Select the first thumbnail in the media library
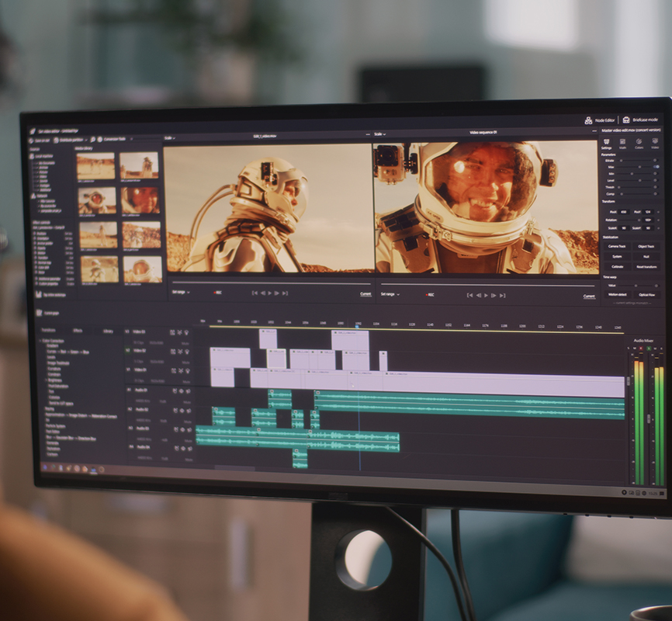 point(96,165)
